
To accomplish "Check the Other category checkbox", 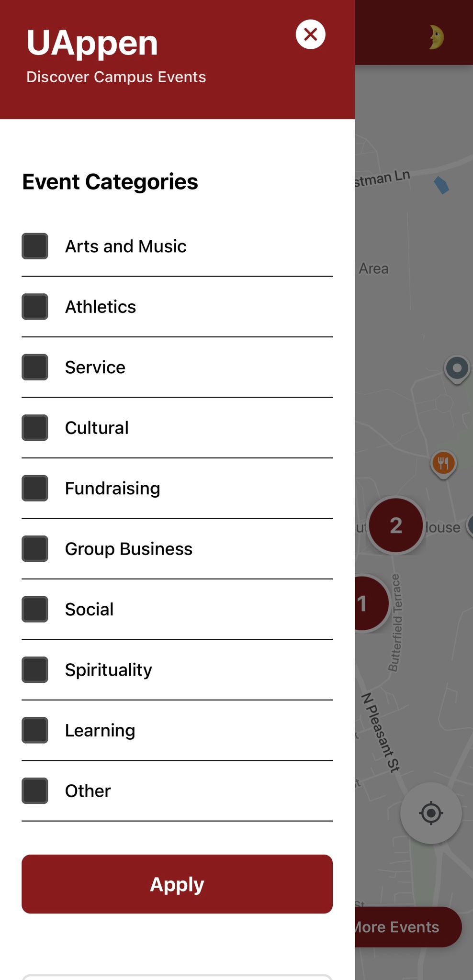I will 35,791.
